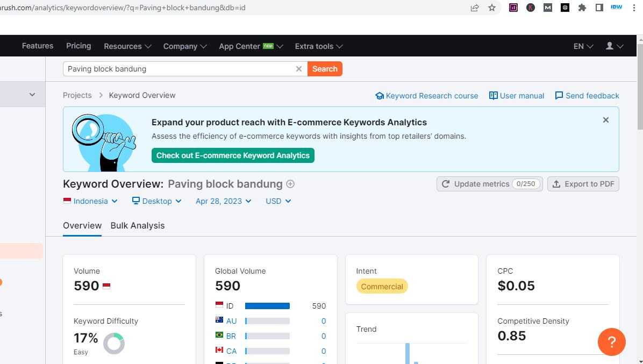The width and height of the screenshot is (643, 364).
Task: Open the black square browser extension
Action: coord(565,8)
